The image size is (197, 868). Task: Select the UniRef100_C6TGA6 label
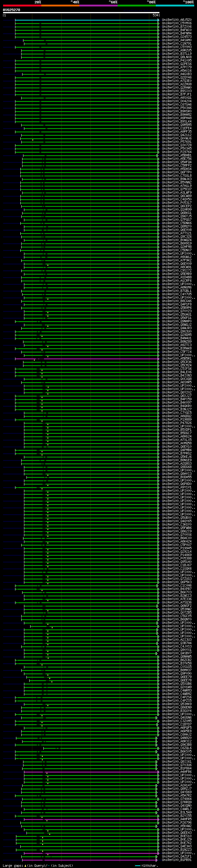[x=177, y=105]
